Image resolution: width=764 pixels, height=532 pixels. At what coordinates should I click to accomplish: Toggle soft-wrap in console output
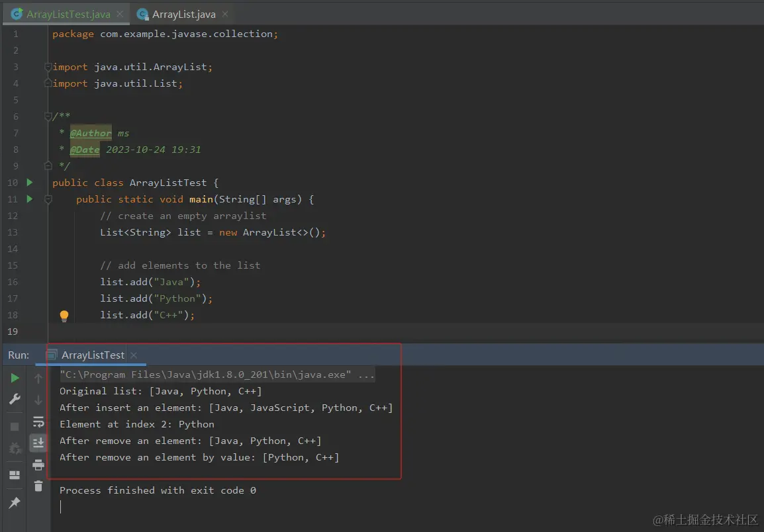[38, 422]
